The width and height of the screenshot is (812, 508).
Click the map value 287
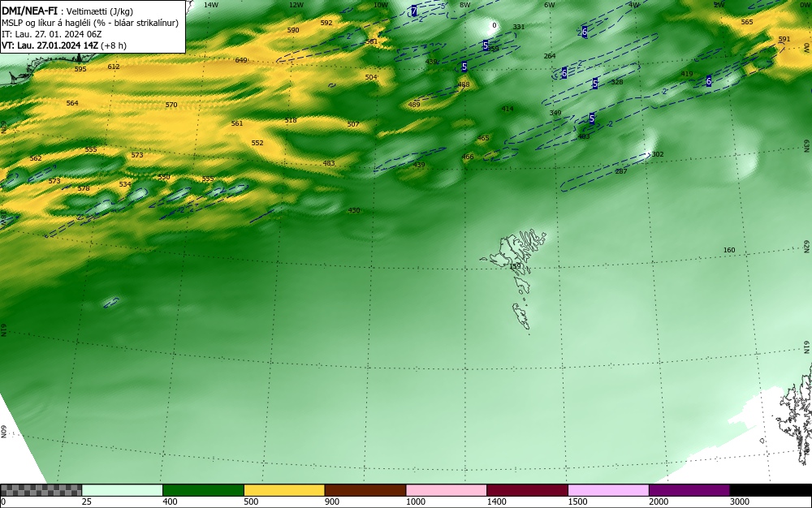pyautogui.click(x=621, y=171)
